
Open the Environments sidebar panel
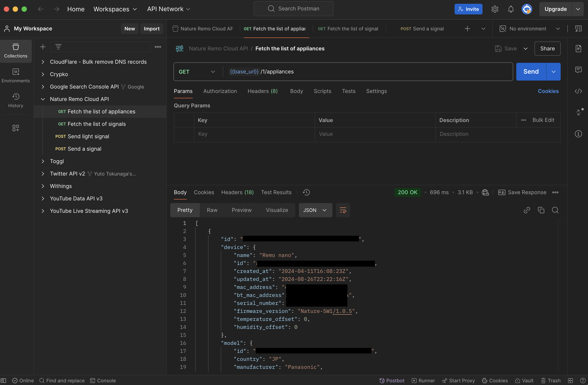point(16,76)
